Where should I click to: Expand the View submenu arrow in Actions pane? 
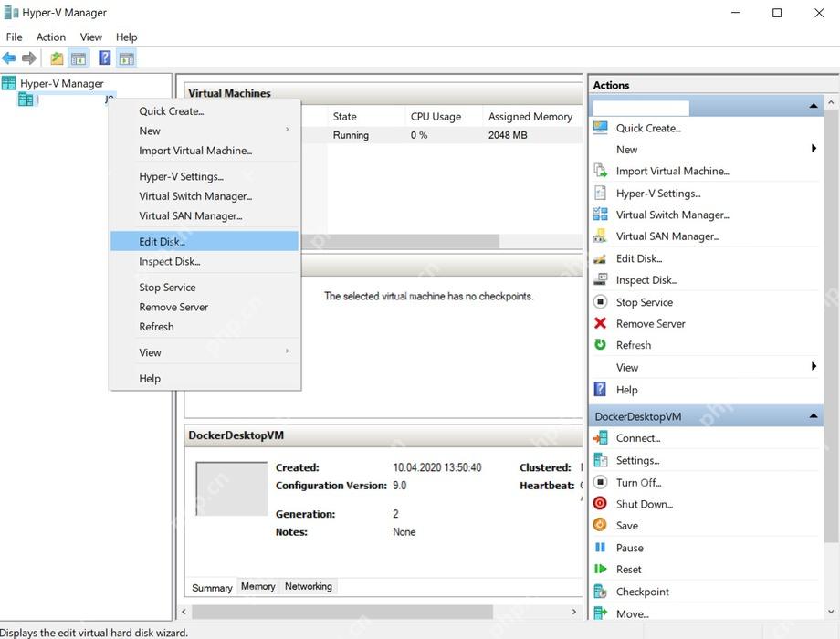click(814, 366)
